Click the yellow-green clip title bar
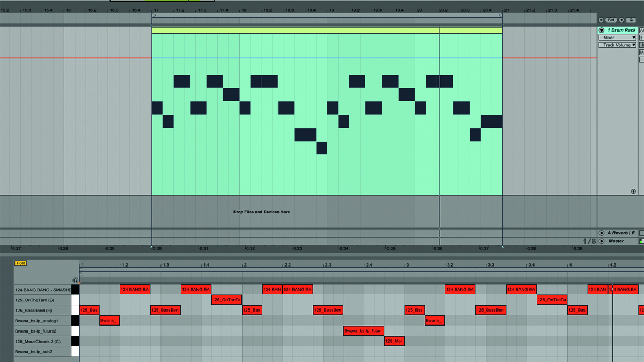644x362 pixels. [x=327, y=31]
